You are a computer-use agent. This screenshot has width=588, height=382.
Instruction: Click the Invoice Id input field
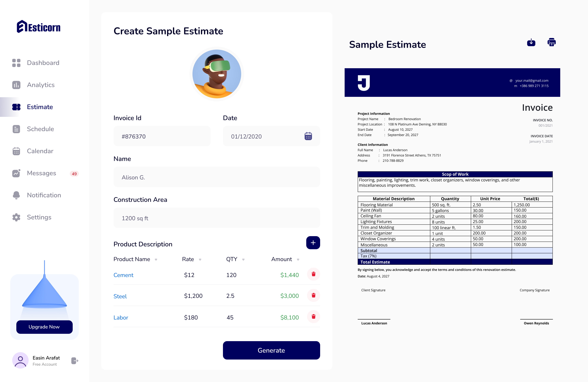pos(162,136)
